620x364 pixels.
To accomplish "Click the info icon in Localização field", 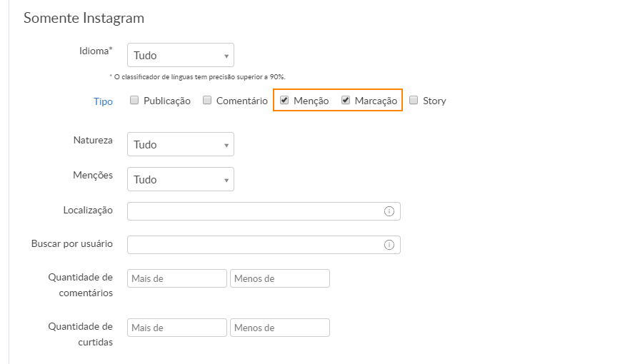I will 389,211.
